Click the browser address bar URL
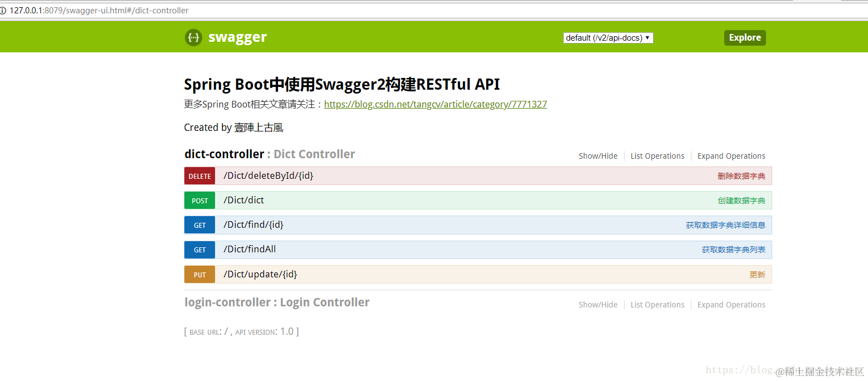The image size is (868, 381). [x=99, y=11]
